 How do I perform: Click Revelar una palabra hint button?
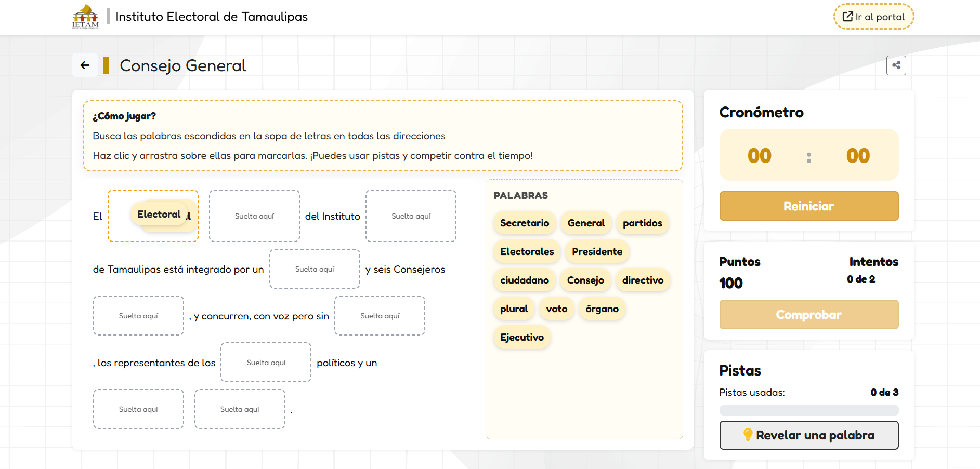[x=808, y=435]
